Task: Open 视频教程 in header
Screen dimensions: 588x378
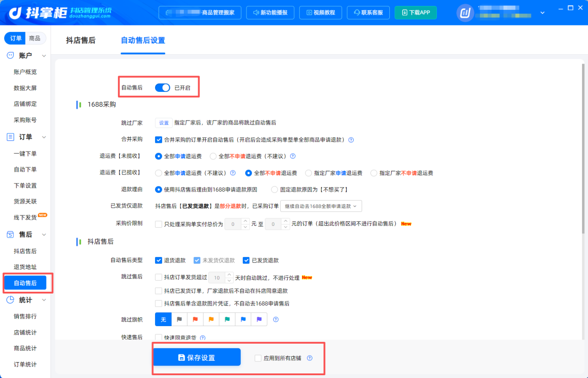Action: (x=321, y=13)
